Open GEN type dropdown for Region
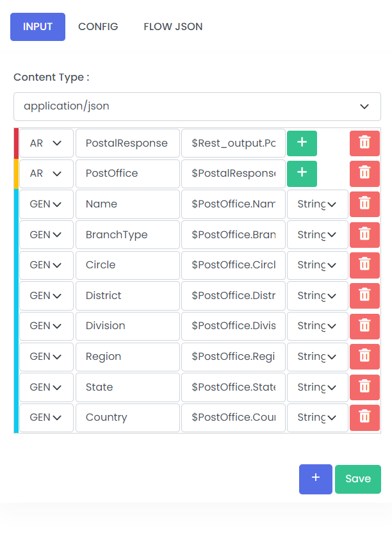The width and height of the screenshot is (392, 536). [x=46, y=357]
